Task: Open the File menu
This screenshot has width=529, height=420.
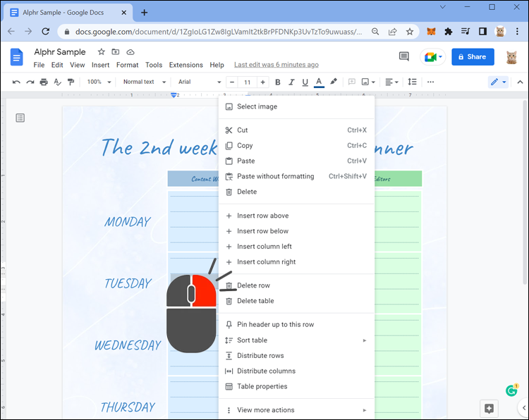Action: coord(39,65)
